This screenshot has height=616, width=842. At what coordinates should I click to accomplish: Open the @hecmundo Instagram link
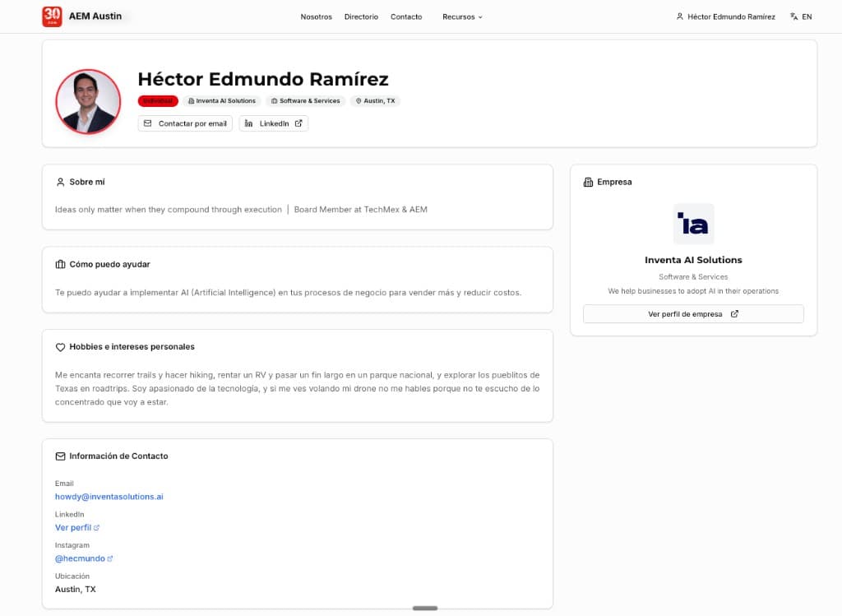pos(81,558)
